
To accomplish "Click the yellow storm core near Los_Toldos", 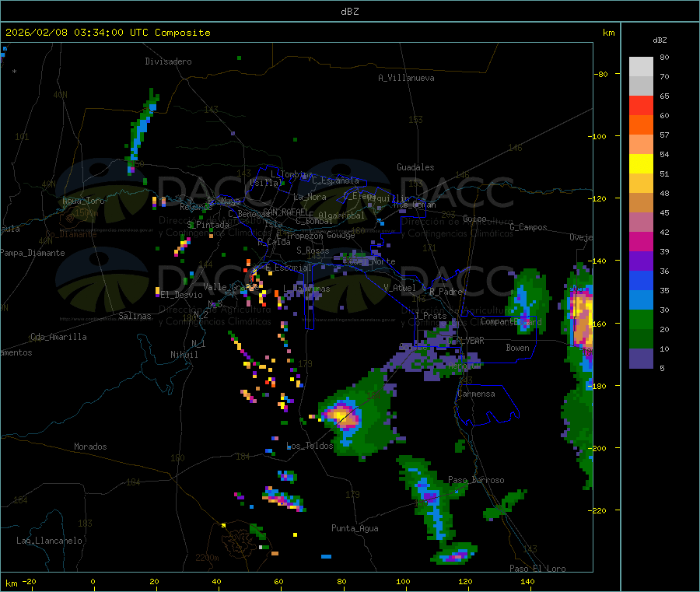I will pyautogui.click(x=342, y=417).
